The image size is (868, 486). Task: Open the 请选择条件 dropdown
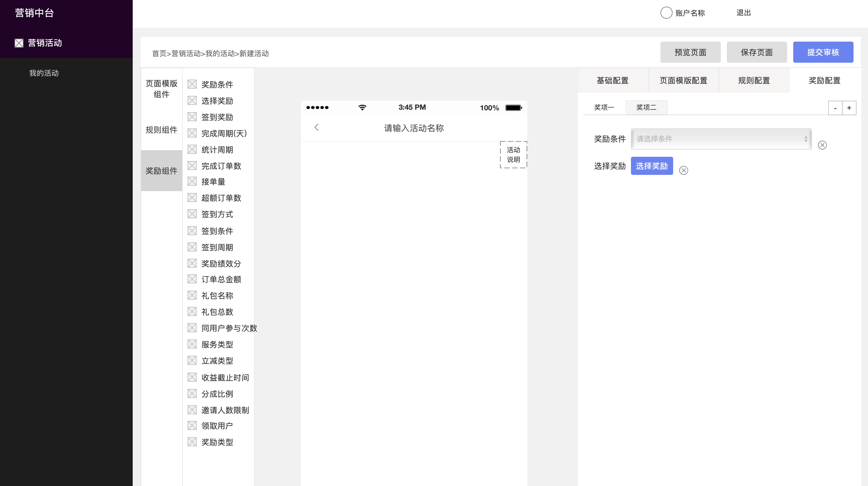click(x=721, y=139)
